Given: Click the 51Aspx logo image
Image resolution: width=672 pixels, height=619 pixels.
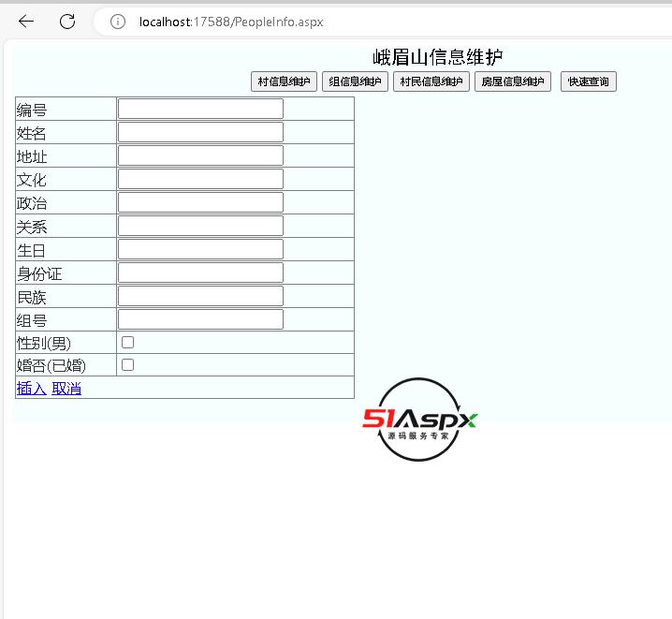Looking at the screenshot, I should tap(419, 420).
